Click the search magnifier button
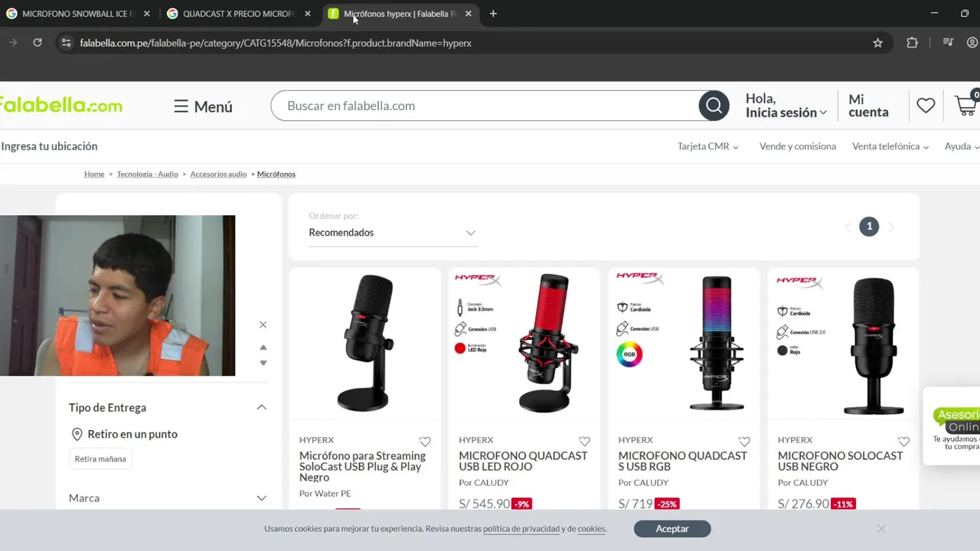 click(x=714, y=106)
